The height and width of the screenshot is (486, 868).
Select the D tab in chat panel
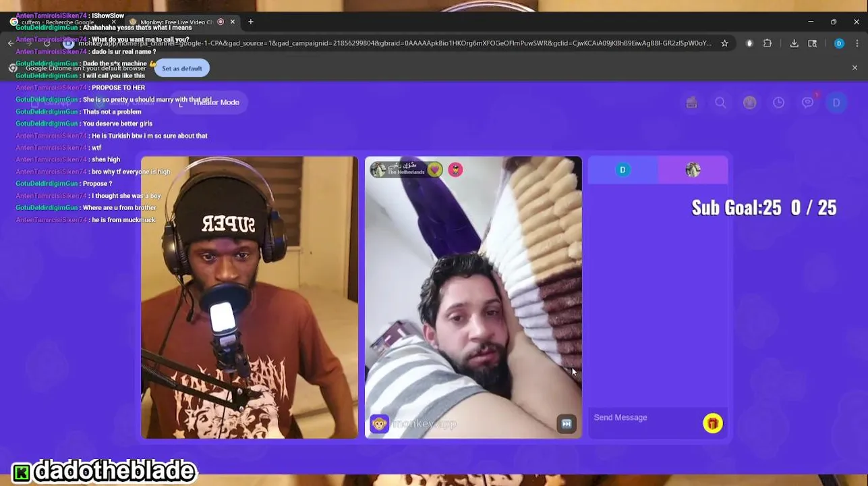pyautogui.click(x=623, y=170)
